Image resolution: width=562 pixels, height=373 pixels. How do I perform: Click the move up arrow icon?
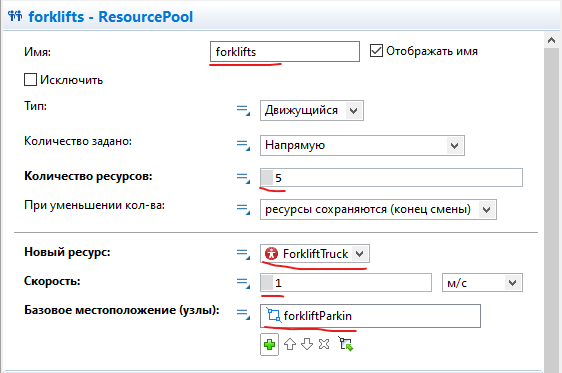pos(290,344)
